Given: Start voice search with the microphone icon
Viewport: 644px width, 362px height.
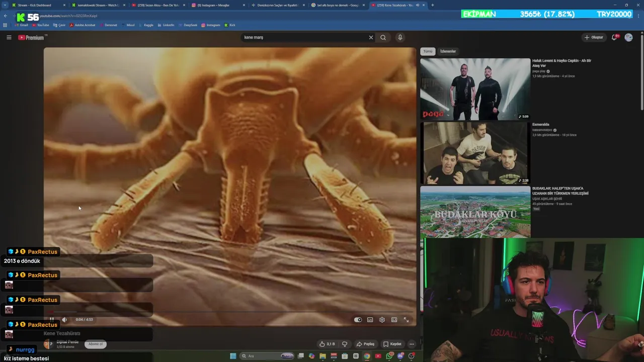Looking at the screenshot, I should point(400,37).
